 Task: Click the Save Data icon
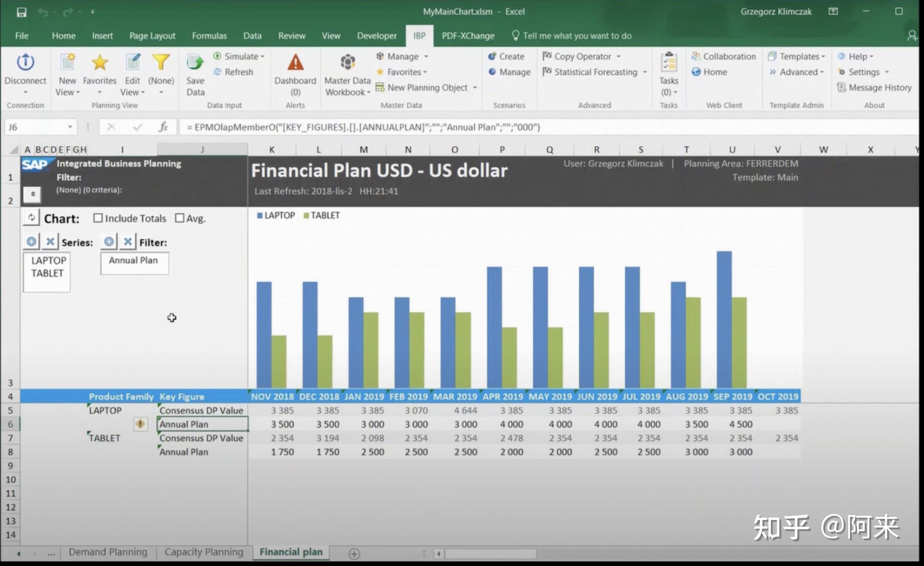(195, 62)
